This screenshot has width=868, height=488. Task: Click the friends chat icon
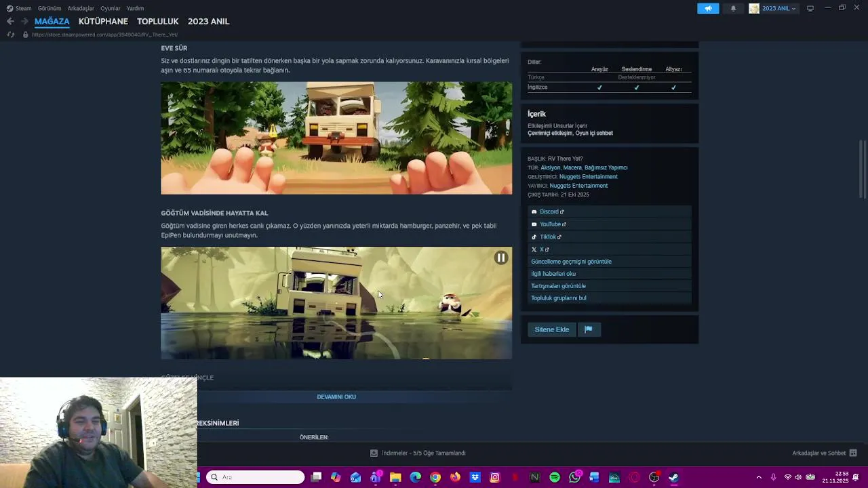pyautogui.click(x=853, y=453)
